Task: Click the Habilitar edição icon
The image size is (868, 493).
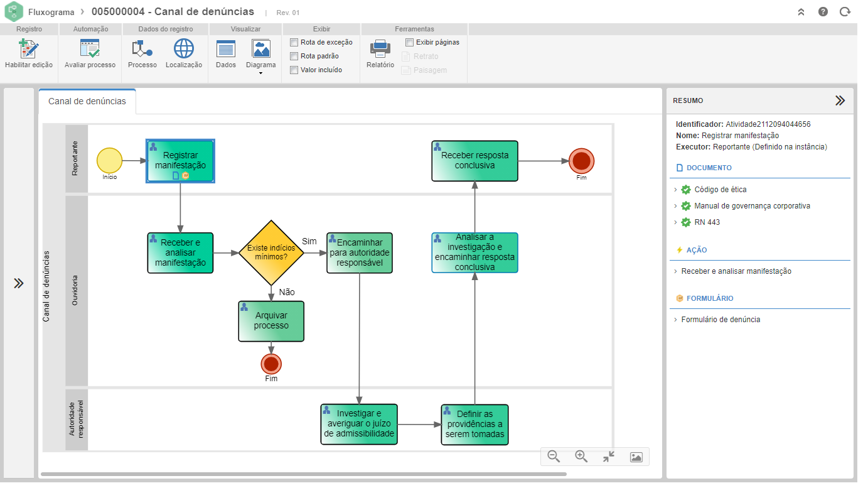Action: click(29, 49)
